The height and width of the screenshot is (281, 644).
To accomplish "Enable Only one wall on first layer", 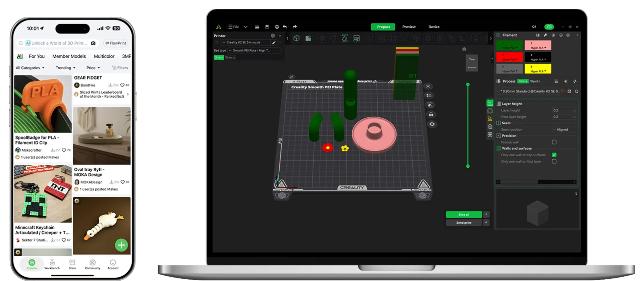I will click(x=554, y=161).
